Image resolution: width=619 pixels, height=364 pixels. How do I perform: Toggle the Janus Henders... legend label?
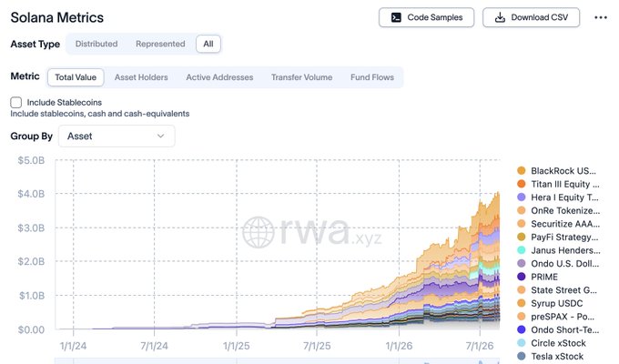point(565,250)
